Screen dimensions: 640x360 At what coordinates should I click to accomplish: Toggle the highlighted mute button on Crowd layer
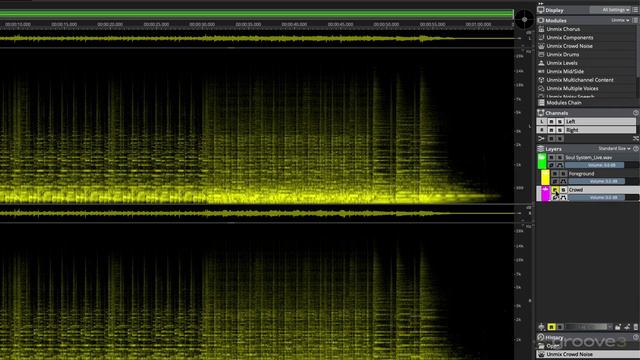click(555, 190)
